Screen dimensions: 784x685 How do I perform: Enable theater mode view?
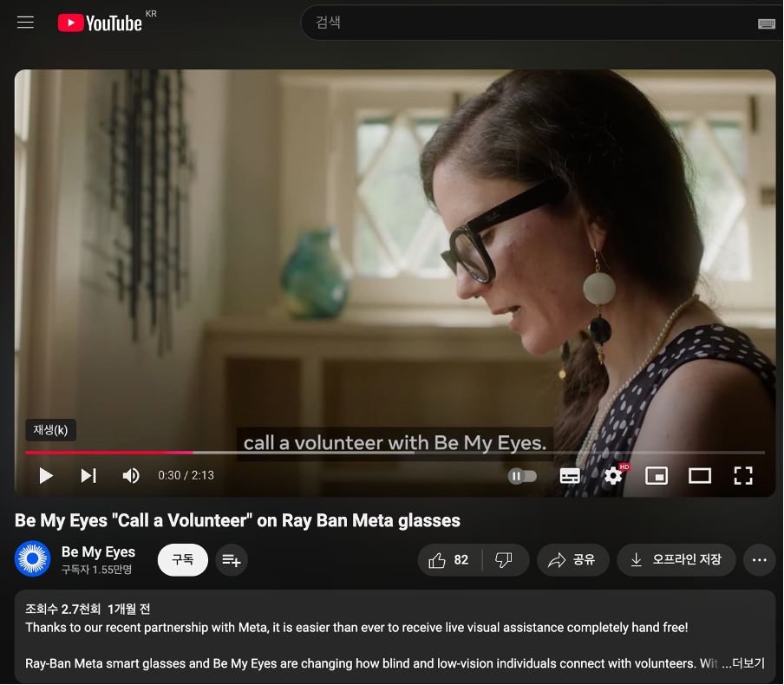(x=700, y=475)
